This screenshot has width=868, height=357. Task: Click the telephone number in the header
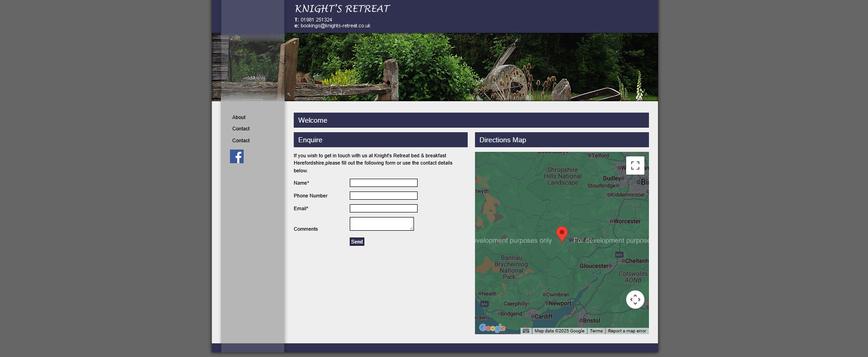(316, 20)
